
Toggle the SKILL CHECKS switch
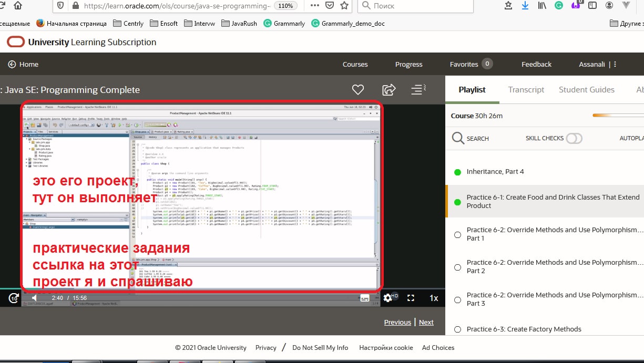coord(574,139)
